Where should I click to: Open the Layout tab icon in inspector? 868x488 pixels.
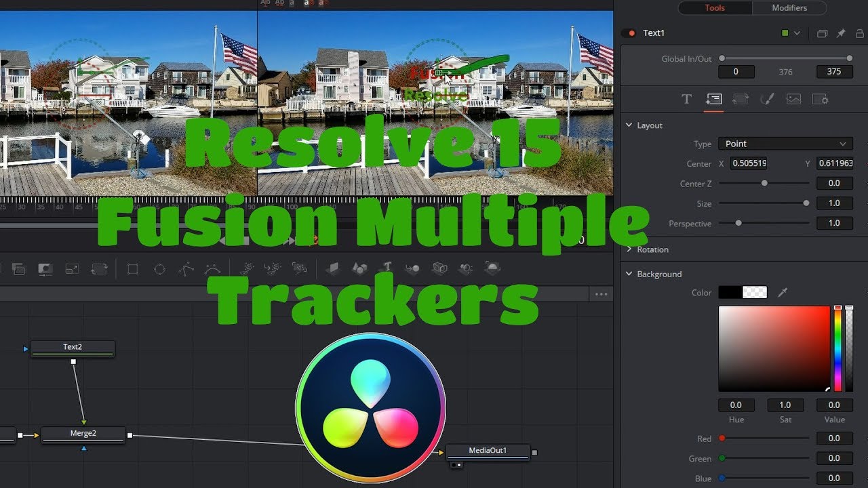(x=713, y=100)
